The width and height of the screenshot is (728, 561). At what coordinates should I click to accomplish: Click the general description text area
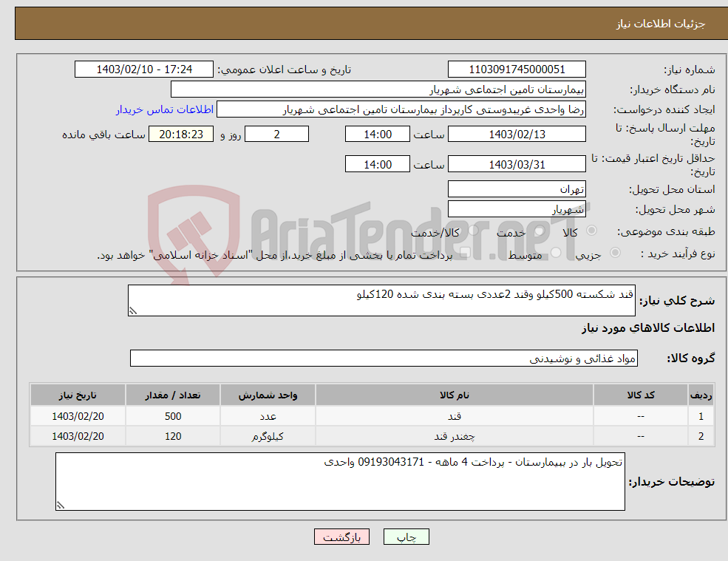381,301
